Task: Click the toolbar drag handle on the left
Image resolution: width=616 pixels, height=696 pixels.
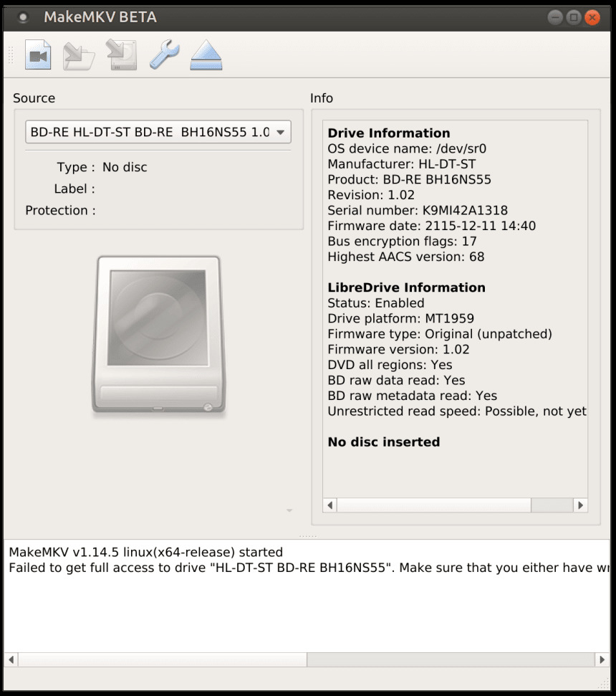Action: [11, 55]
